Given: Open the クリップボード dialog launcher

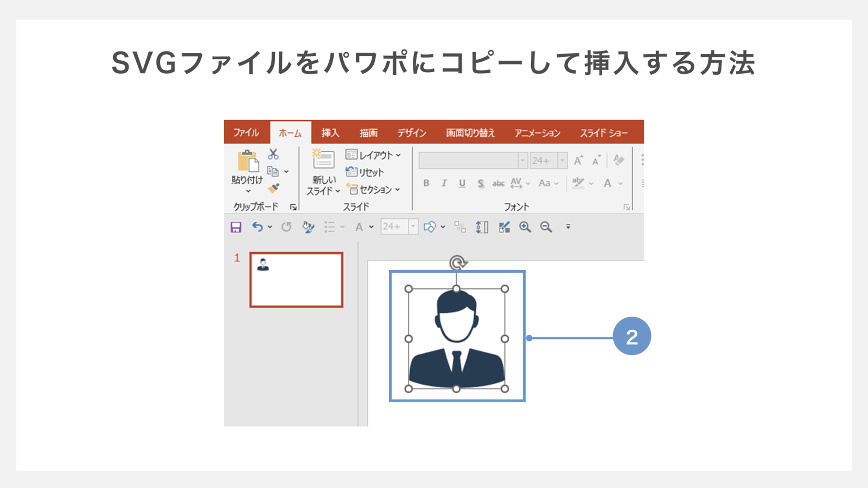Looking at the screenshot, I should (294, 207).
